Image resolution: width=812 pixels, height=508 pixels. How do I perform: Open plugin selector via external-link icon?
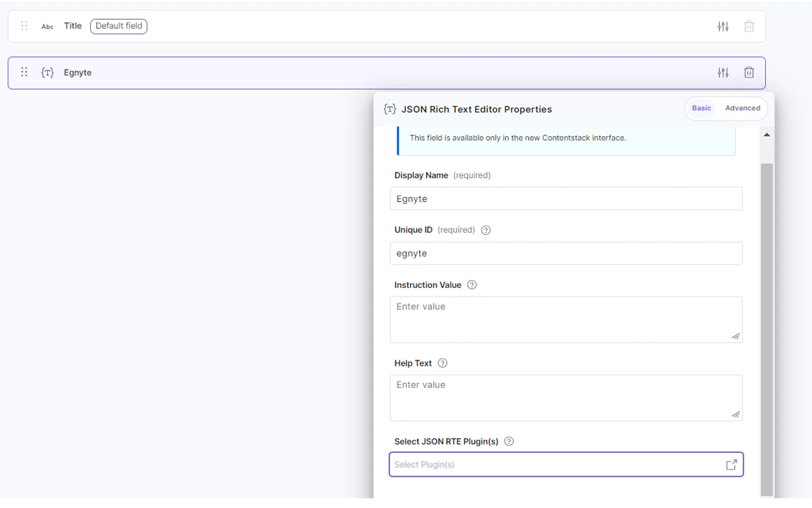(731, 464)
